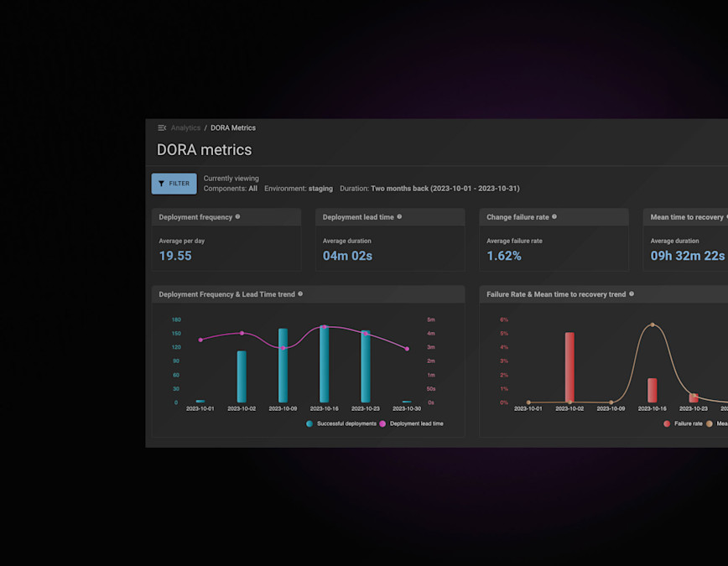The height and width of the screenshot is (566, 728).
Task: Click the info icon on Deployment lead time
Action: tap(399, 216)
